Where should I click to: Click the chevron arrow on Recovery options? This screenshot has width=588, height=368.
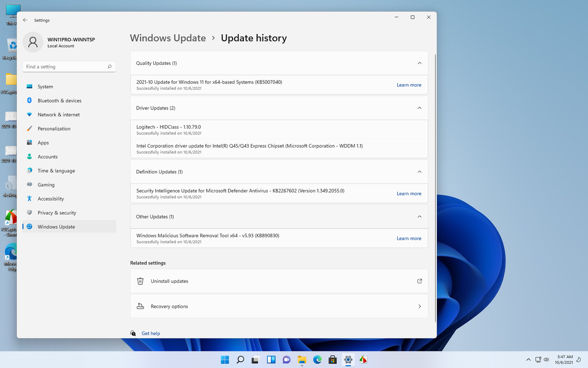click(x=419, y=306)
